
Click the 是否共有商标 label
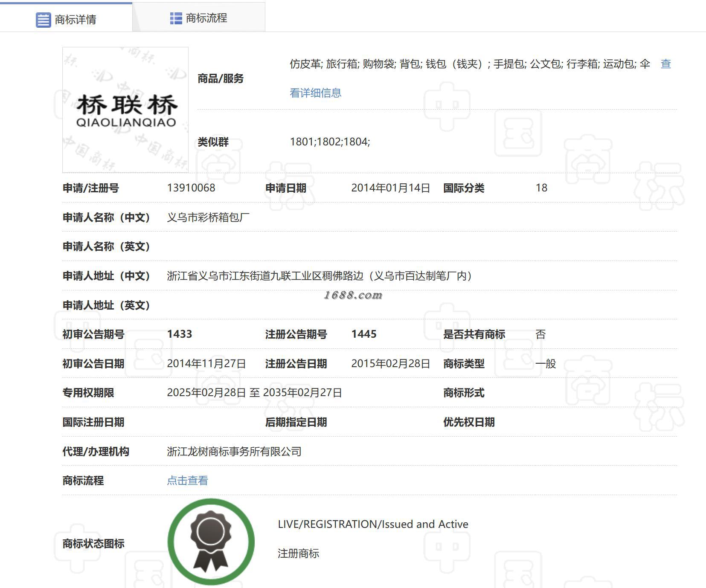[x=474, y=334]
